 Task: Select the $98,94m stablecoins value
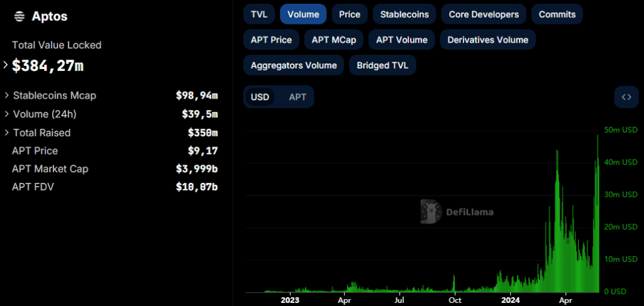tap(197, 96)
